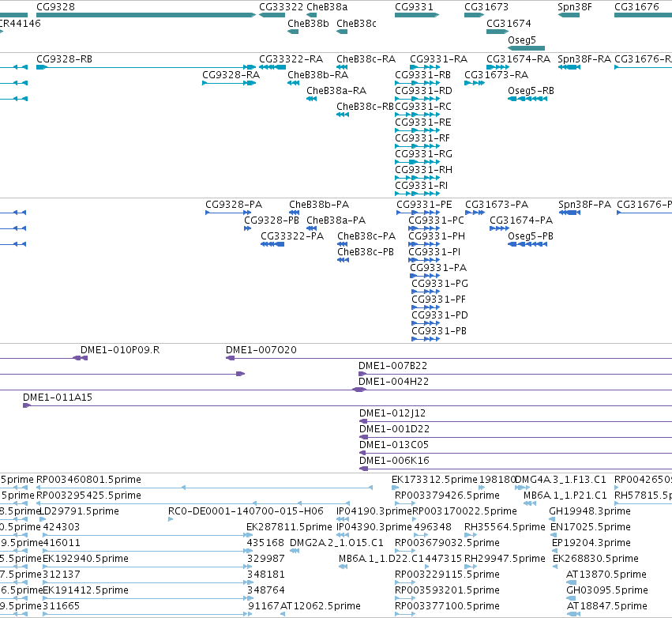672x618 pixels.
Task: Click the CG33322 gene label
Action: (281, 7)
